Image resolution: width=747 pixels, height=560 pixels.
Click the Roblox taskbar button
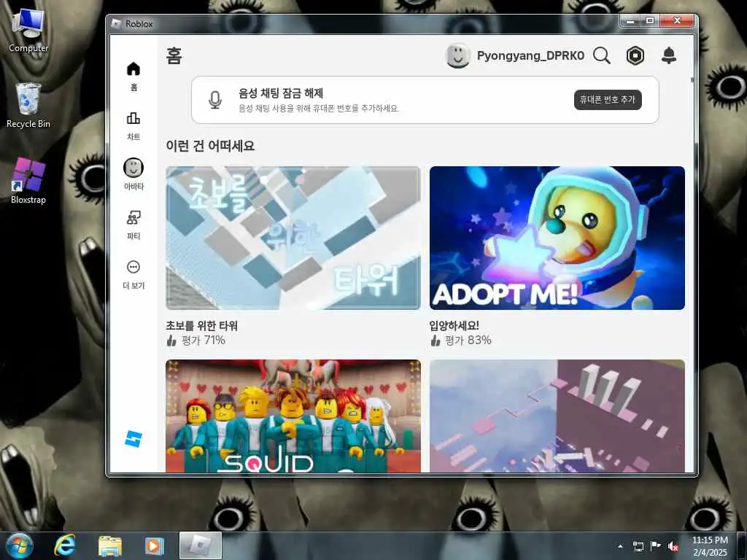pos(200,545)
